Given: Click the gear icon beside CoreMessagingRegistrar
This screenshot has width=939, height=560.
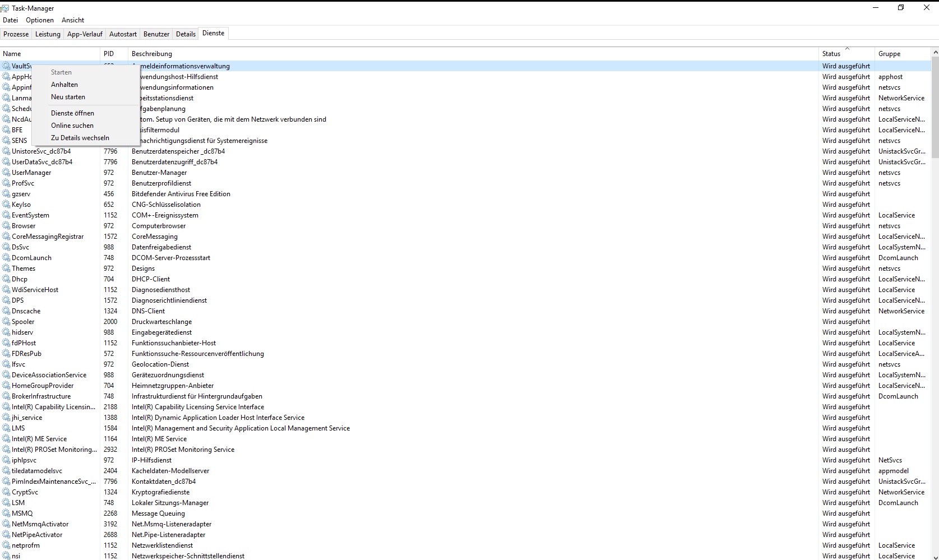Looking at the screenshot, I should click(6, 237).
